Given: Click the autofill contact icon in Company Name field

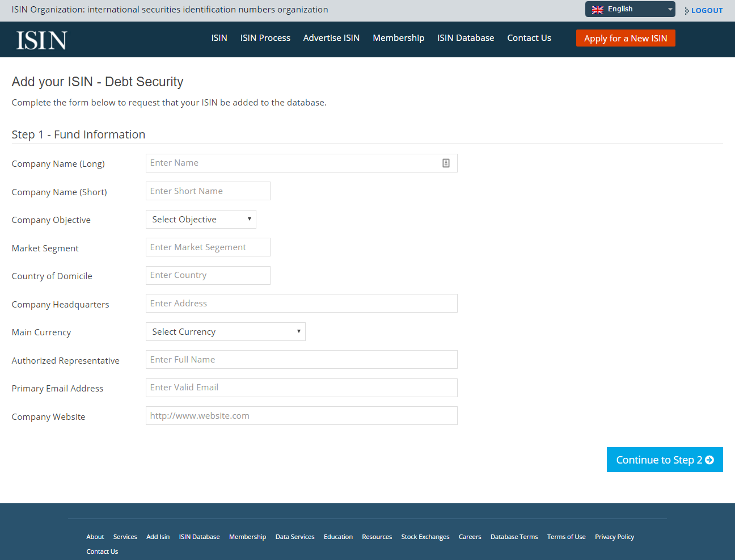Looking at the screenshot, I should point(446,163).
